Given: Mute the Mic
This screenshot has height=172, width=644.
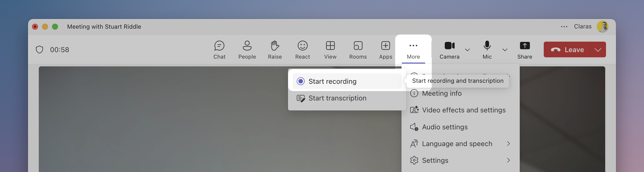Looking at the screenshot, I should 487,50.
